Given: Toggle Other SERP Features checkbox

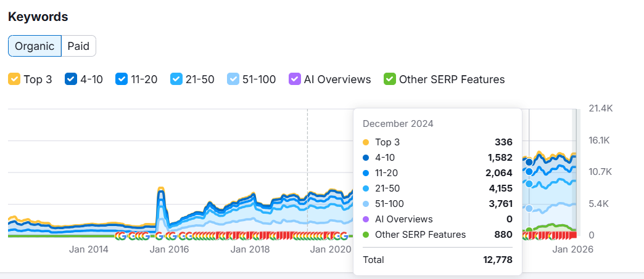Looking at the screenshot, I should point(389,79).
